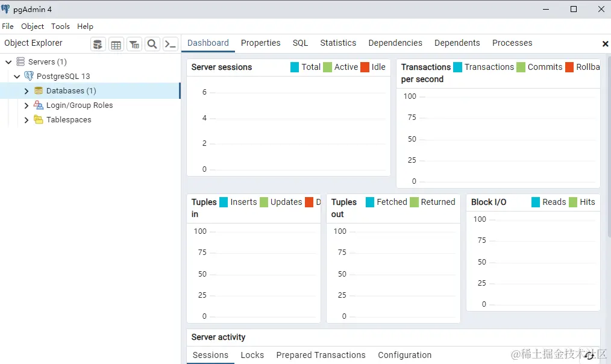Click the Returned legend swatch in Tuples out

tap(414, 202)
